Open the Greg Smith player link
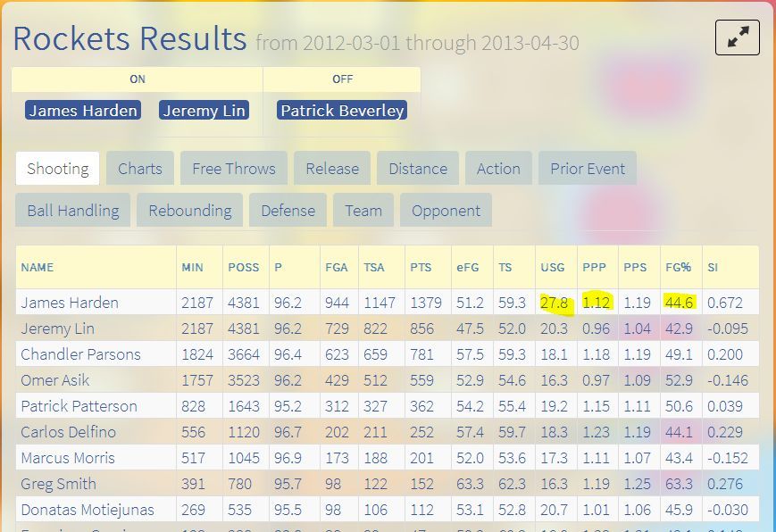This screenshot has height=532, width=776. coord(58,484)
